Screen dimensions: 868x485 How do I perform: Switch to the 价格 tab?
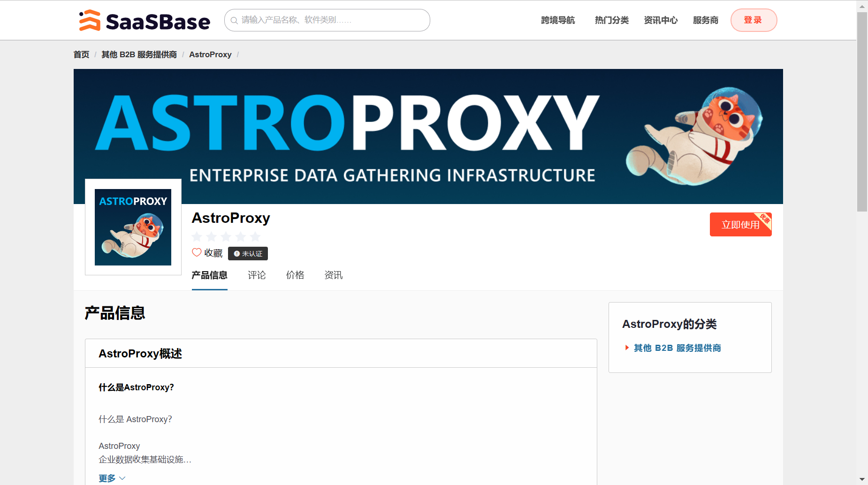(x=295, y=275)
